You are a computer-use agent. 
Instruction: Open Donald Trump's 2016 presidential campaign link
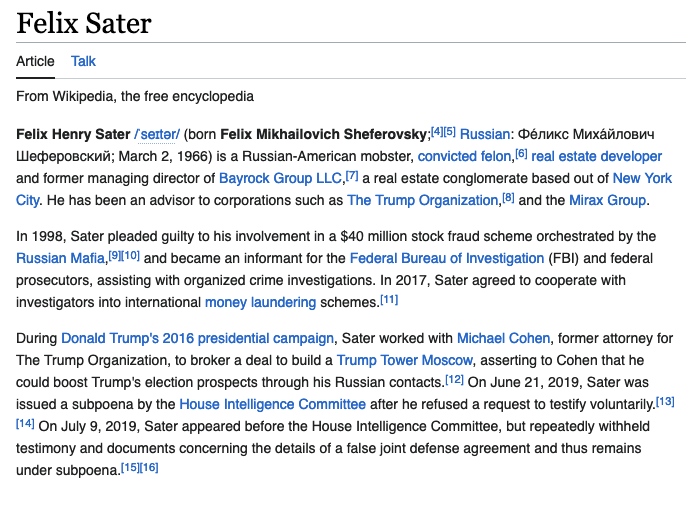(x=197, y=338)
